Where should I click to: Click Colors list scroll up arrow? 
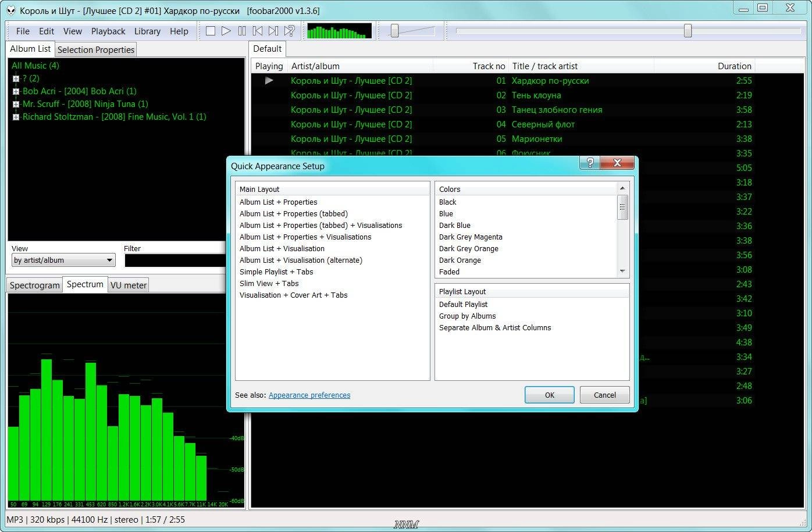point(622,188)
